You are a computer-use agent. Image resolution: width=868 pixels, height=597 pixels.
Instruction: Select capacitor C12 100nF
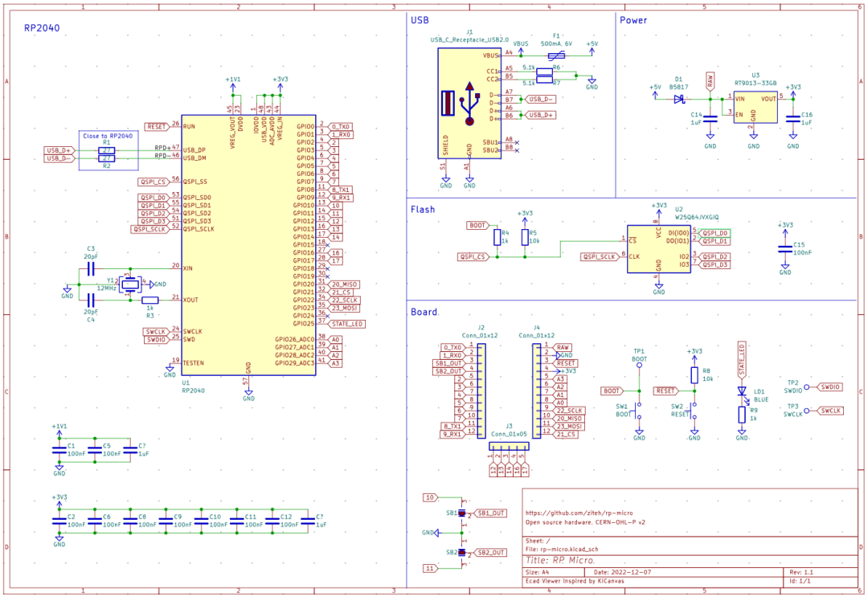272,521
